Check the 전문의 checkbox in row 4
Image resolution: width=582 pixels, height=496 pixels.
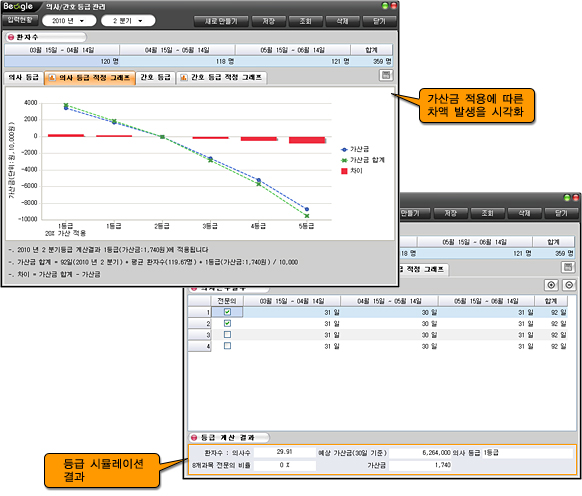click(228, 346)
